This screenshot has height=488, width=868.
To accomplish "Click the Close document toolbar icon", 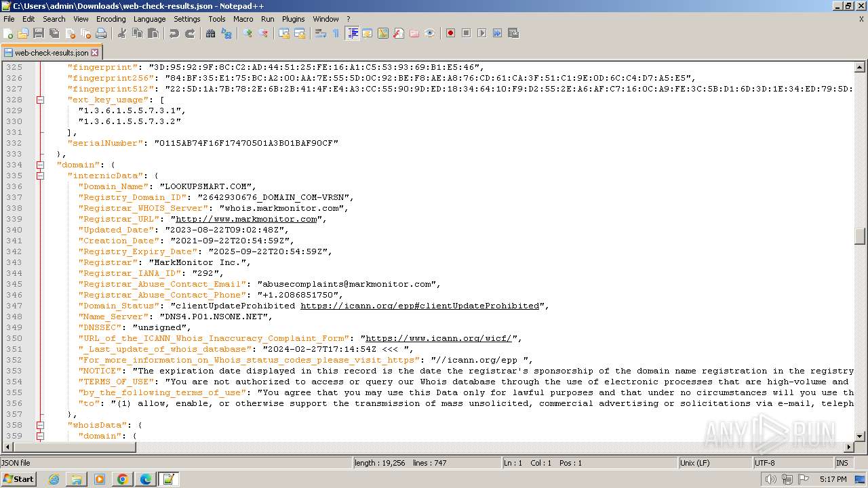I will (x=71, y=33).
